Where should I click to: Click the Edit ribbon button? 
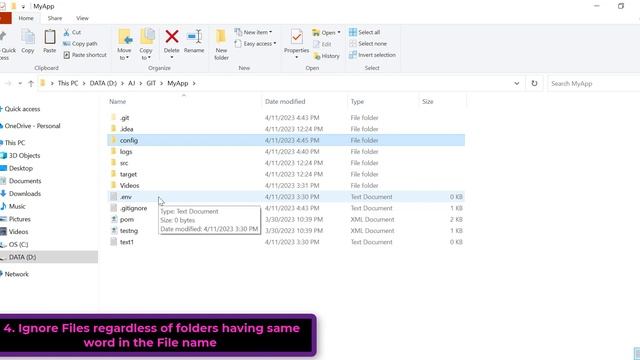[x=322, y=44]
